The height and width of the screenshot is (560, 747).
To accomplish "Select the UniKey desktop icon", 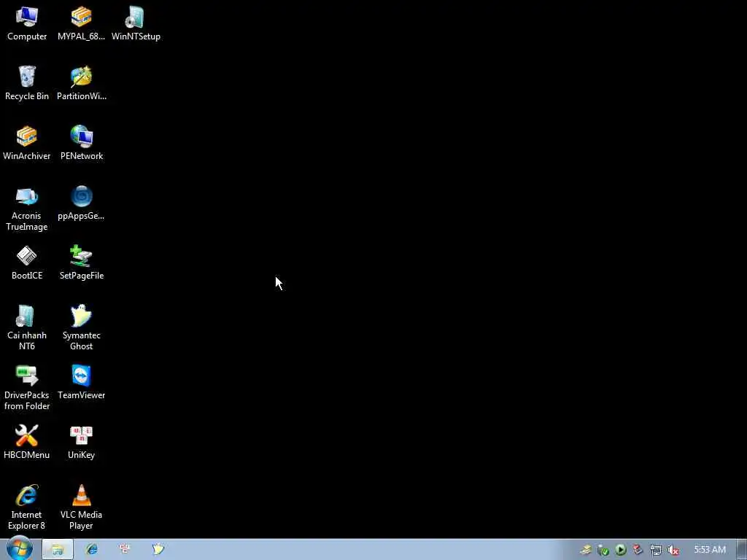I will 82,443.
